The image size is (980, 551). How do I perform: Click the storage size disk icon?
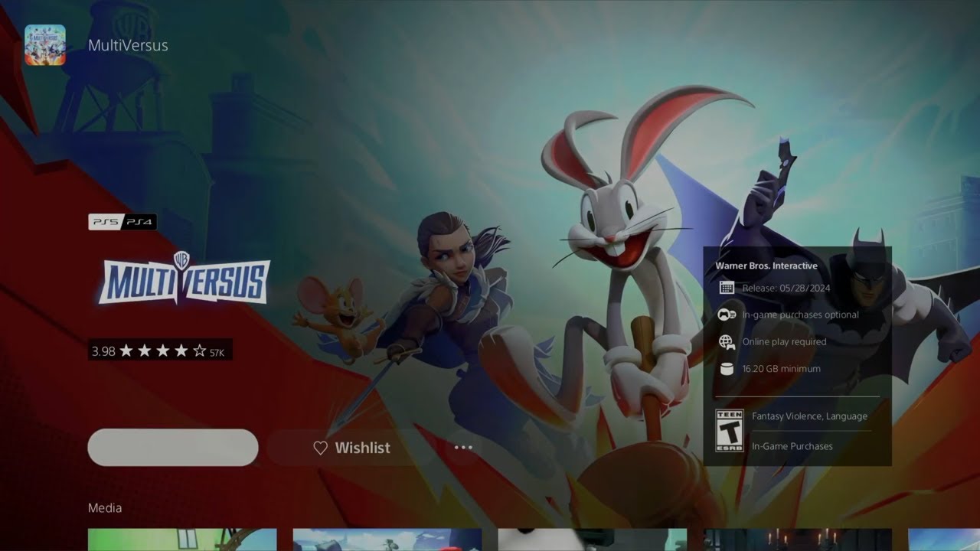pyautogui.click(x=727, y=369)
